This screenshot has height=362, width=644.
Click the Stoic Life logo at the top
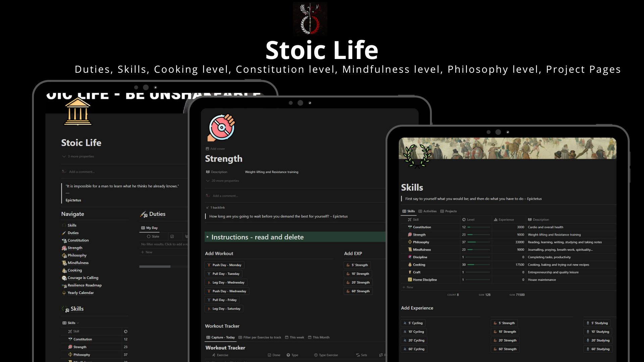pos(310,19)
